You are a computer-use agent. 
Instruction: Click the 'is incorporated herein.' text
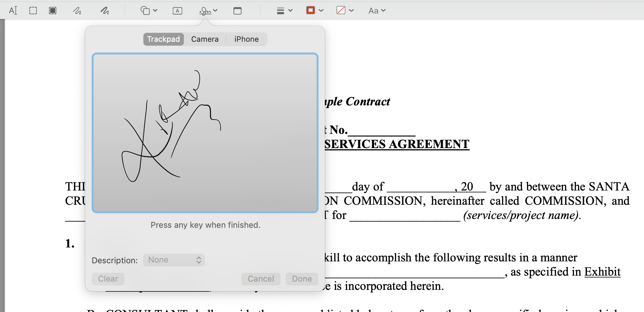point(389,286)
